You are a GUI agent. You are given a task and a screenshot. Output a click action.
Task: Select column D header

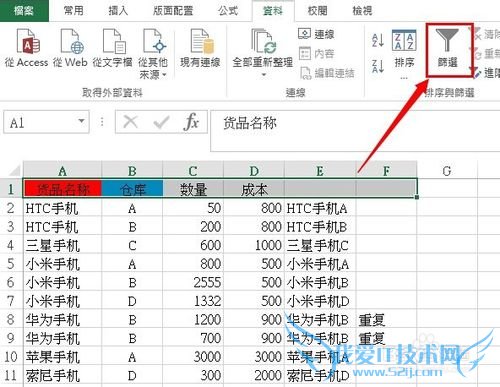click(254, 171)
